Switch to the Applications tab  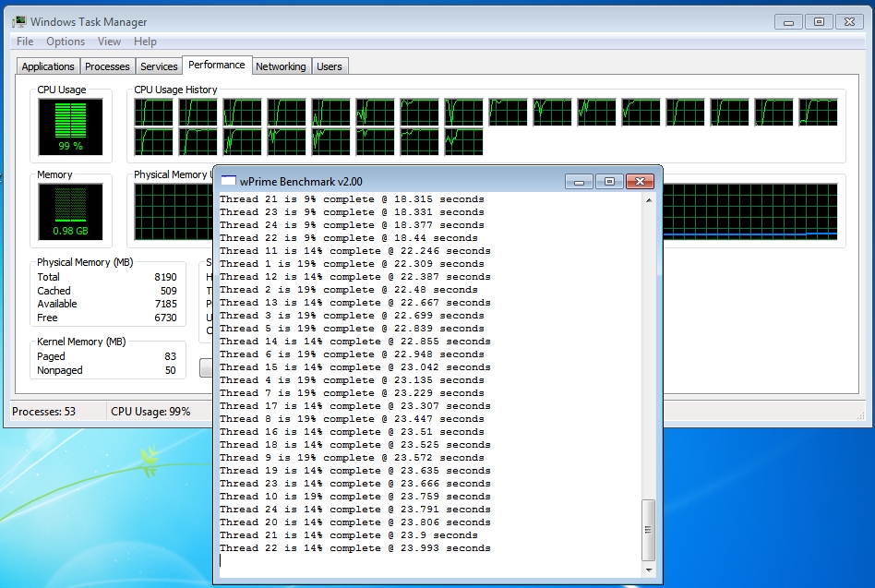[48, 66]
